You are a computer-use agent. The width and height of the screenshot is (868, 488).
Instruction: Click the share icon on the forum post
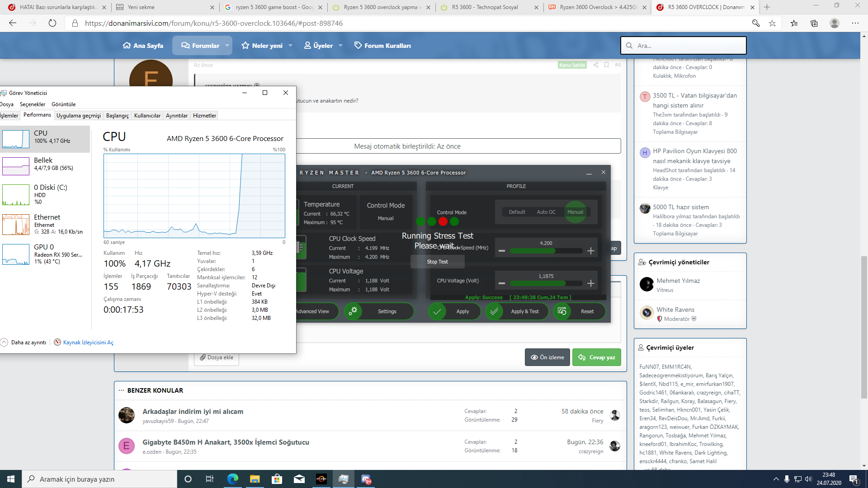pyautogui.click(x=595, y=65)
